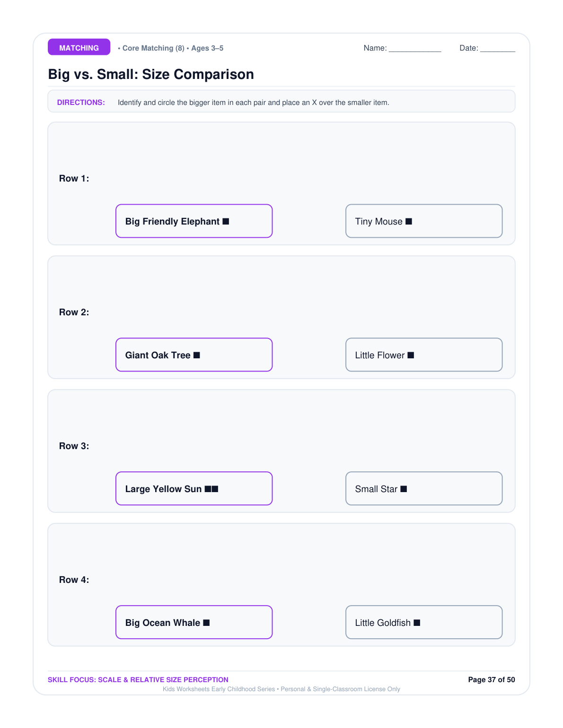563x728 pixels.
Task: Click the square icon after Tiny Mouse
Action: [x=409, y=221]
